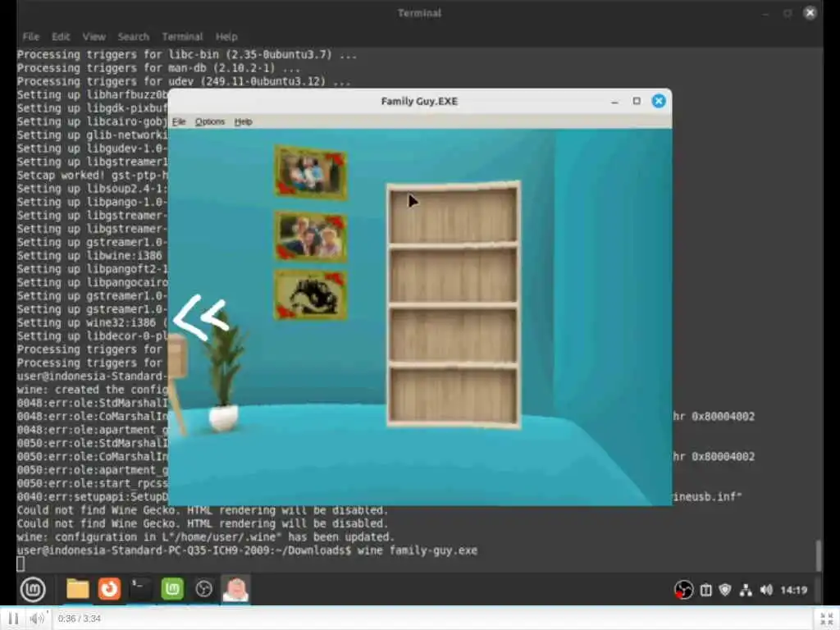This screenshot has height=630, width=840.
Task: Open the Terminal window's Help menu
Action: (x=226, y=36)
